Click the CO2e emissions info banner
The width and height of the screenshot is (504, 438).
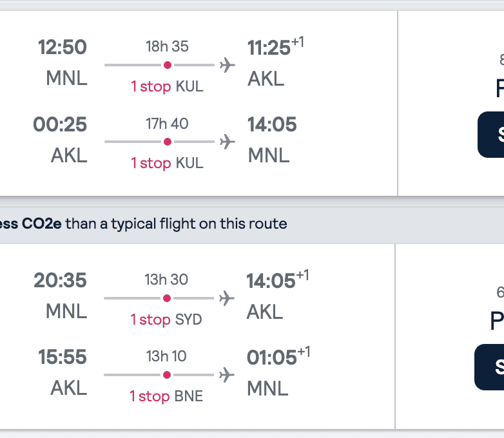coord(144,224)
